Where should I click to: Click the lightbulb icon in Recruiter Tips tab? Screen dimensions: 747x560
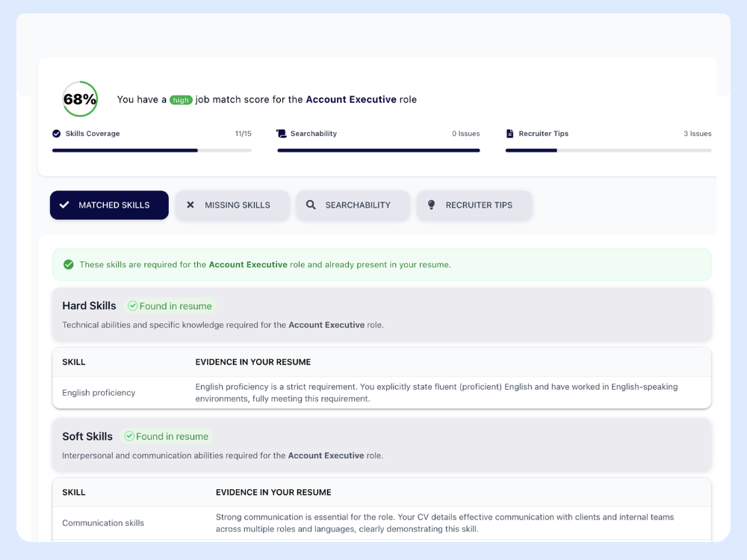pos(431,205)
